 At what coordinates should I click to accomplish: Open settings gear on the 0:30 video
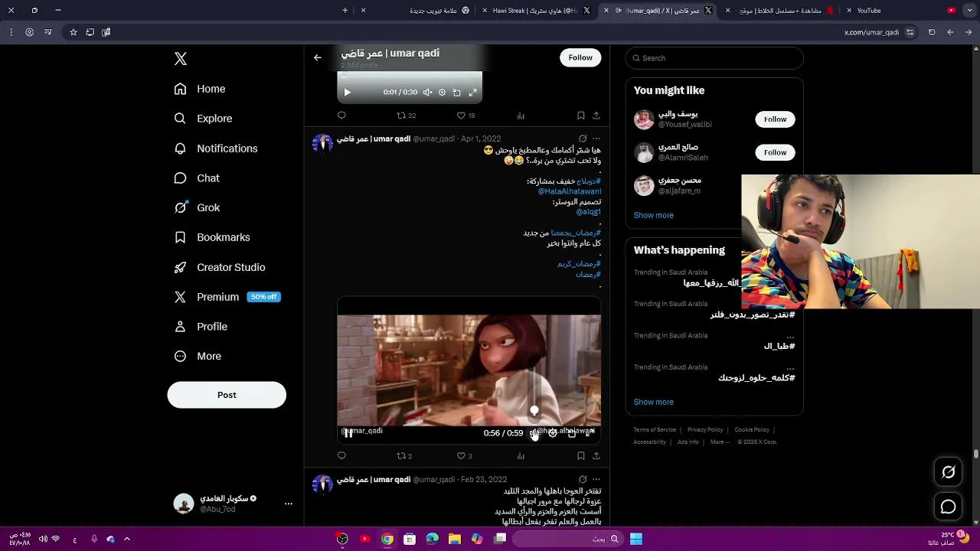pyautogui.click(x=442, y=93)
